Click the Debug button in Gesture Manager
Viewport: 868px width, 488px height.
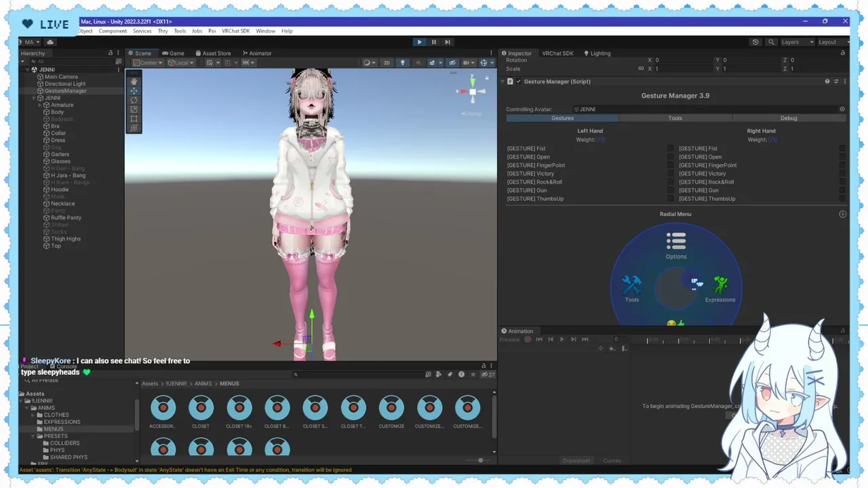pyautogui.click(x=789, y=118)
